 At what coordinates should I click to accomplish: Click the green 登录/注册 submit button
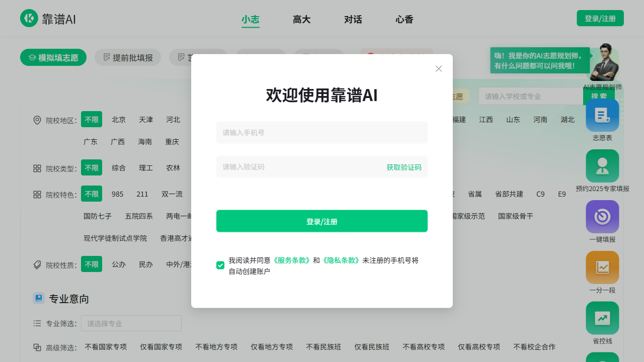tap(322, 221)
